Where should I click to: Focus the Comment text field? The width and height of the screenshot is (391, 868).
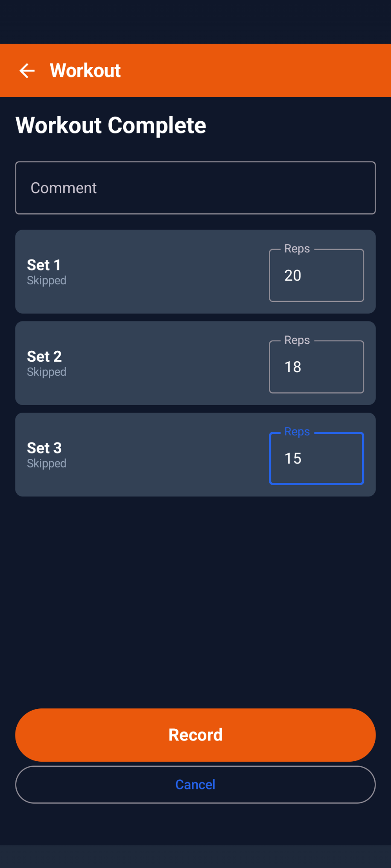click(x=195, y=188)
